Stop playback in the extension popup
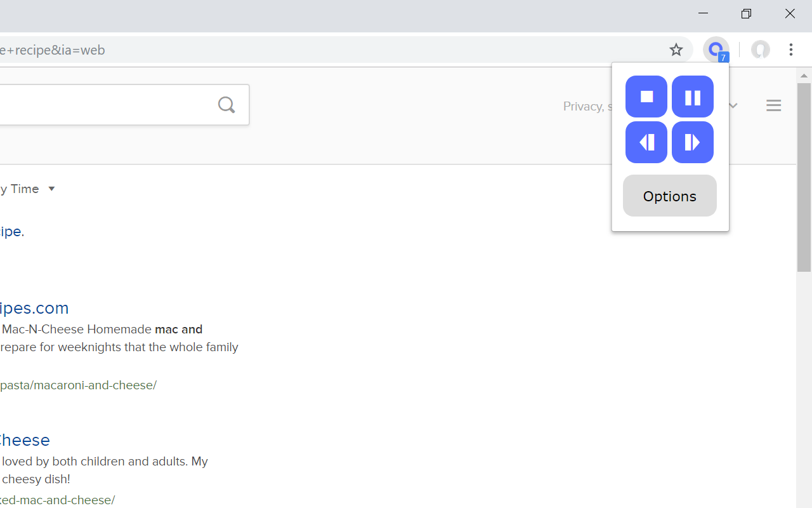Screen dimensions: 812x508 coord(646,97)
